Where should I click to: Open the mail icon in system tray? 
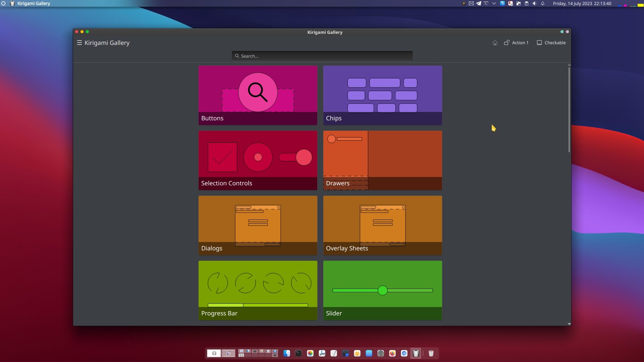coord(471,3)
